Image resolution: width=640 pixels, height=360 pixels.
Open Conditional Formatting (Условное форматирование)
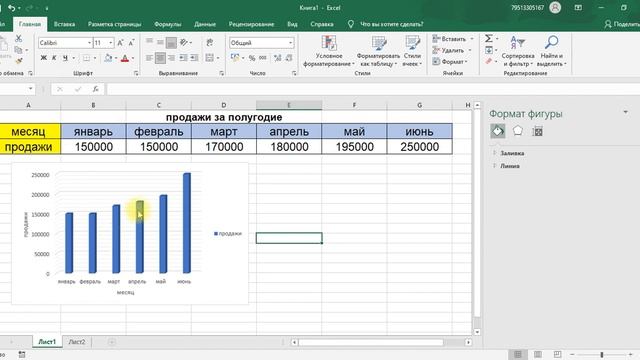click(329, 51)
